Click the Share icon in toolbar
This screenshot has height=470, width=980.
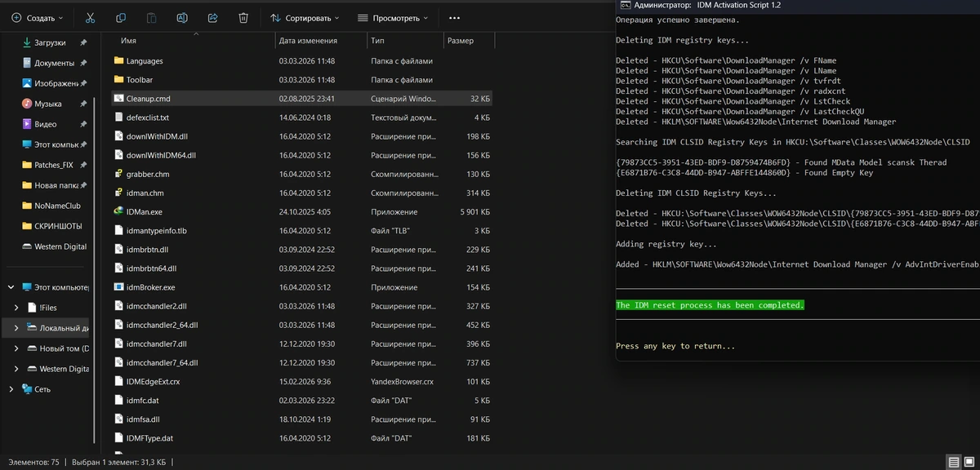coord(212,17)
